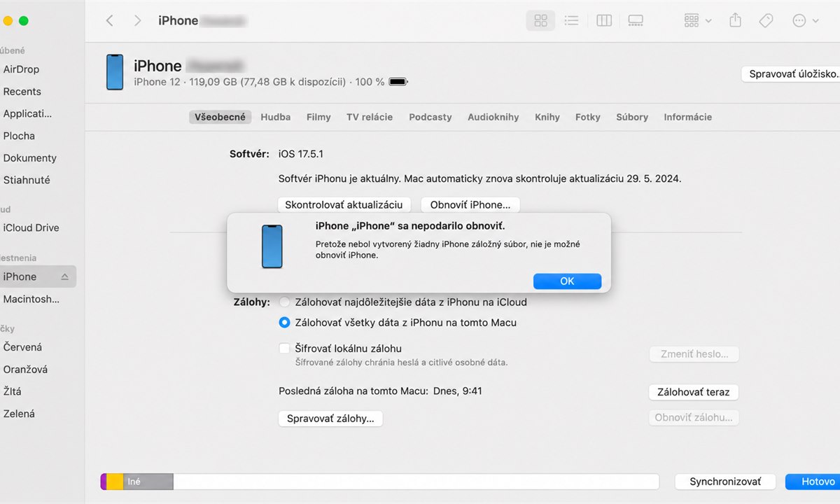The image size is (840, 504).
Task: Click the gray Iné storage segment
Action: click(148, 482)
